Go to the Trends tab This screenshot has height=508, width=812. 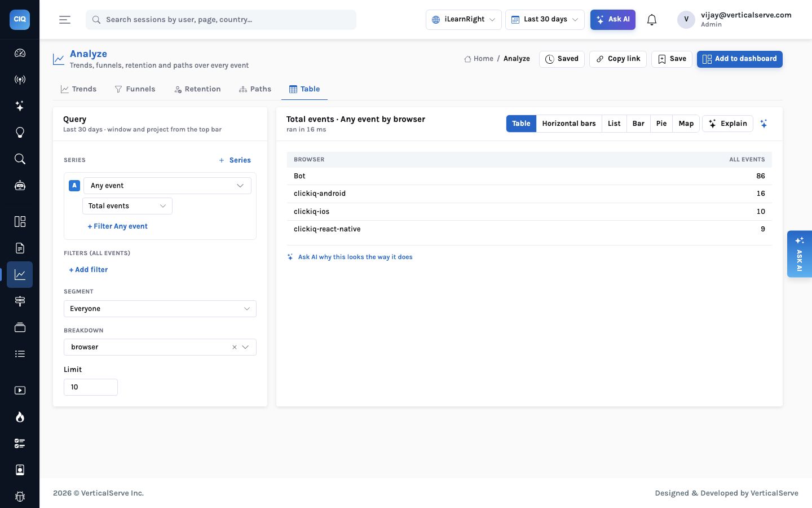[79, 89]
